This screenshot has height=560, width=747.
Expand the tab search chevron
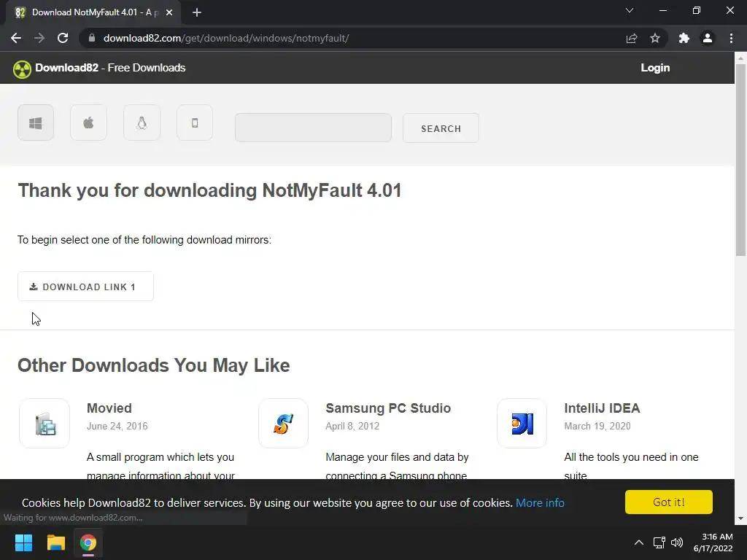coord(630,11)
